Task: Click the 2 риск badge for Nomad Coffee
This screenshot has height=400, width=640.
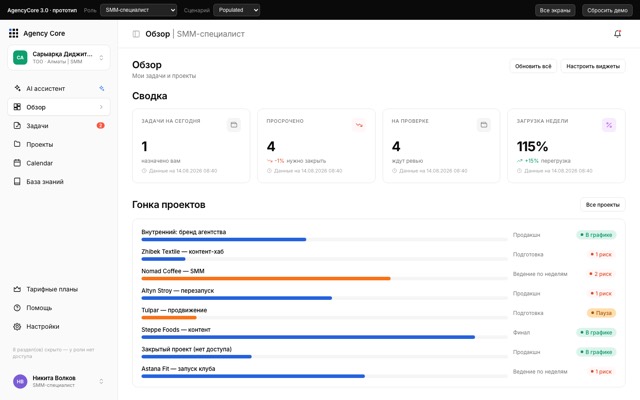Action: [x=600, y=274]
